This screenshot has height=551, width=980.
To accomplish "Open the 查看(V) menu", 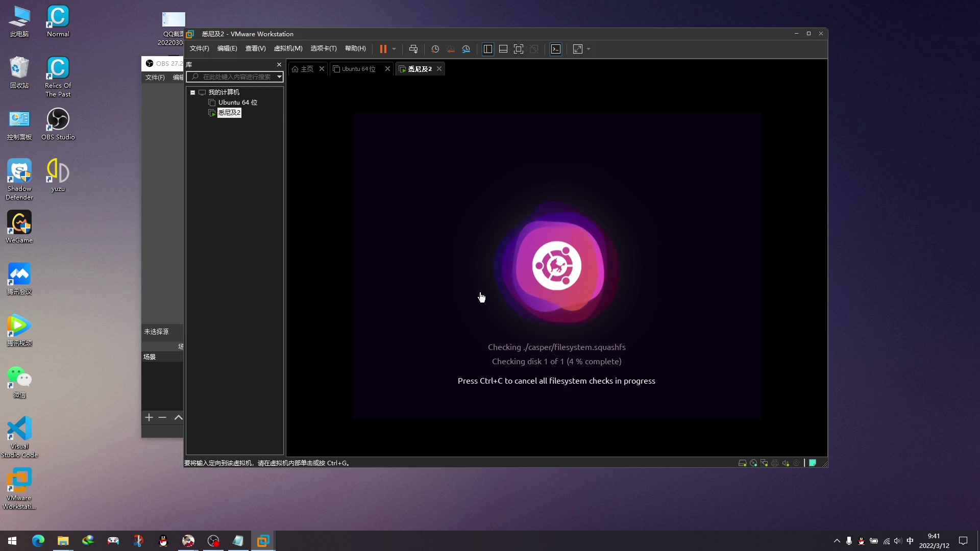I will pyautogui.click(x=255, y=48).
